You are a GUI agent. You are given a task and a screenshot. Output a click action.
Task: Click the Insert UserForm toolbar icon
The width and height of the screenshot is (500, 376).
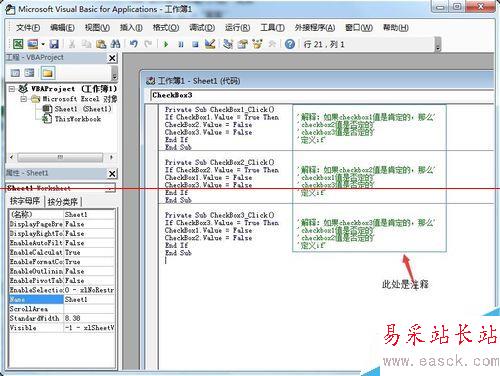pyautogui.click(x=33, y=44)
